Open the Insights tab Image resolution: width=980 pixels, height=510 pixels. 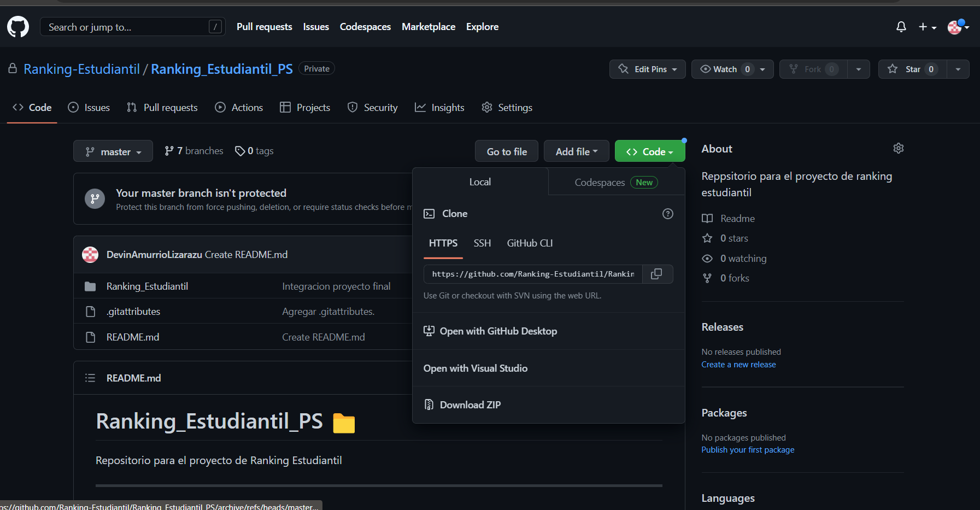point(439,108)
